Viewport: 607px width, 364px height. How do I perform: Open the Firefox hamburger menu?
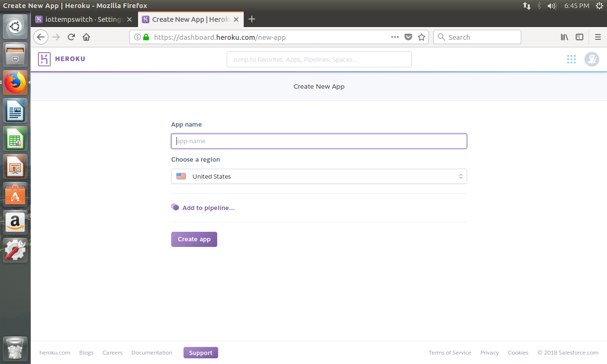pos(598,37)
